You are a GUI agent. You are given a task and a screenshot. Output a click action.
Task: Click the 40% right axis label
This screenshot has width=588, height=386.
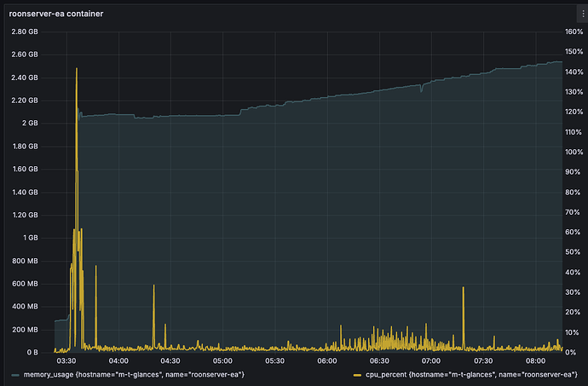click(573, 273)
